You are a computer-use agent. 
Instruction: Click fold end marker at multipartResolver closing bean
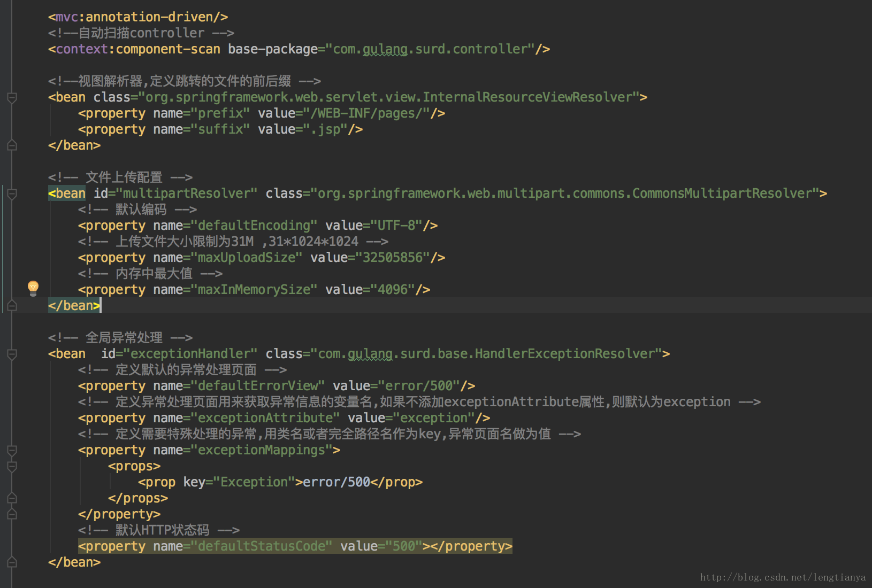click(12, 306)
